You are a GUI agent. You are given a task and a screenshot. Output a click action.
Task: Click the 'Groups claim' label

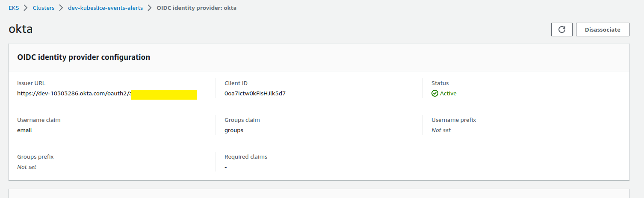[x=242, y=120]
